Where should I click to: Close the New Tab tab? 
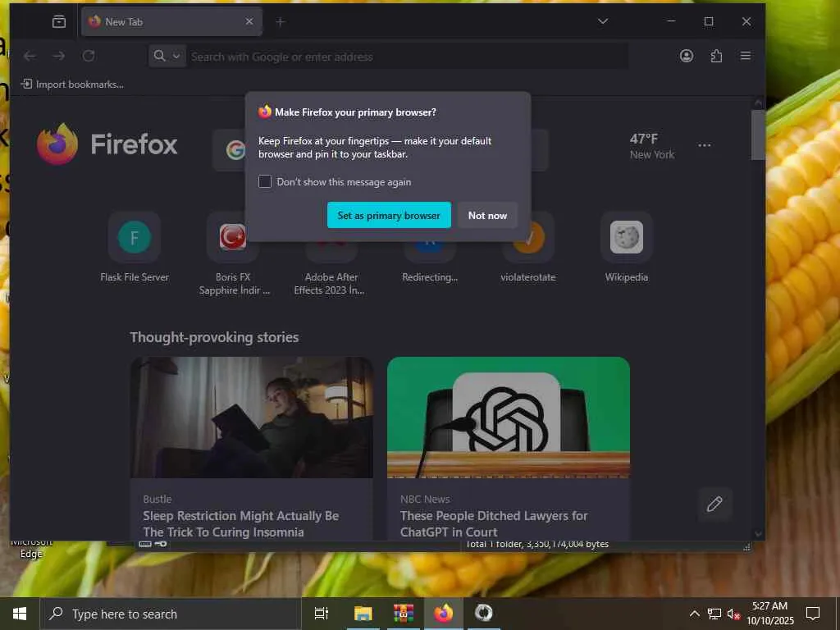[x=249, y=21]
